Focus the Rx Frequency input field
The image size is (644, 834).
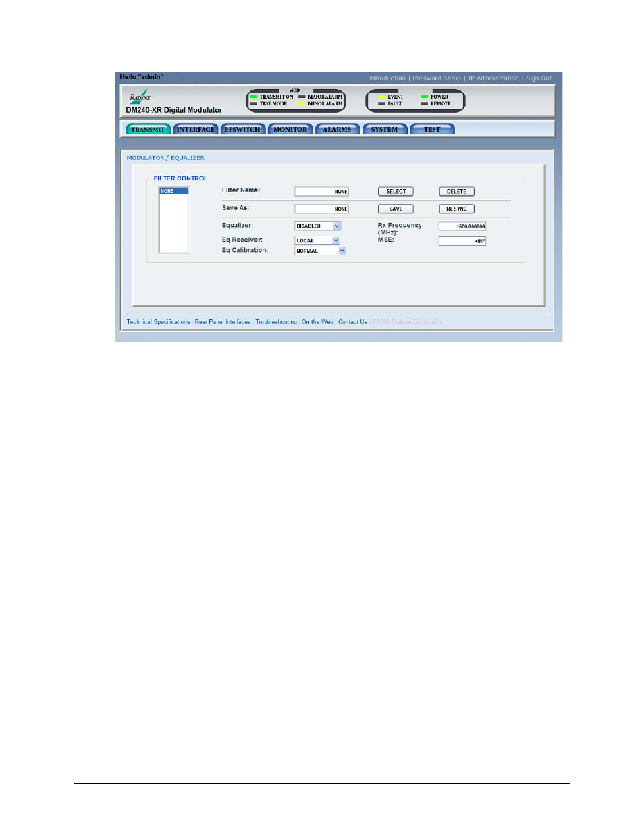pyautogui.click(x=462, y=227)
